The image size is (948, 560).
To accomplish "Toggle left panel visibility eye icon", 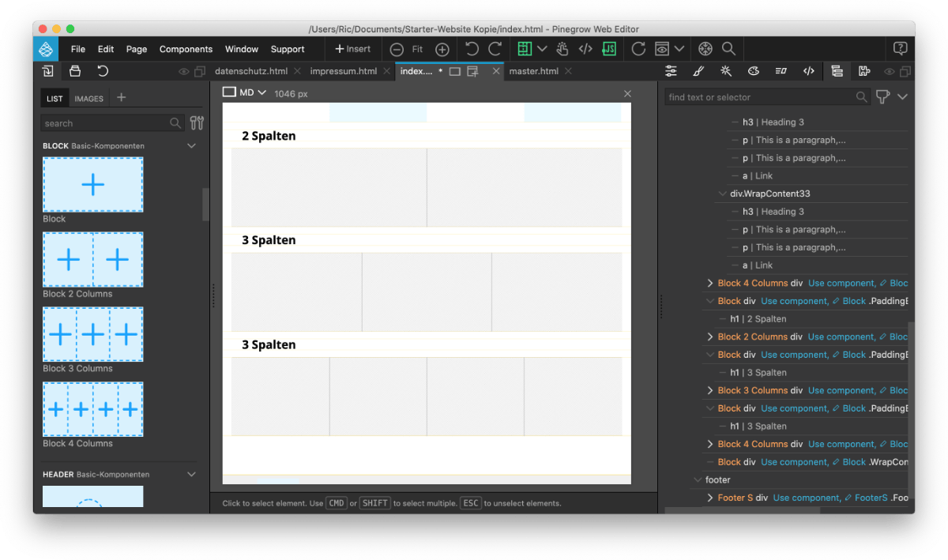I will coord(183,72).
